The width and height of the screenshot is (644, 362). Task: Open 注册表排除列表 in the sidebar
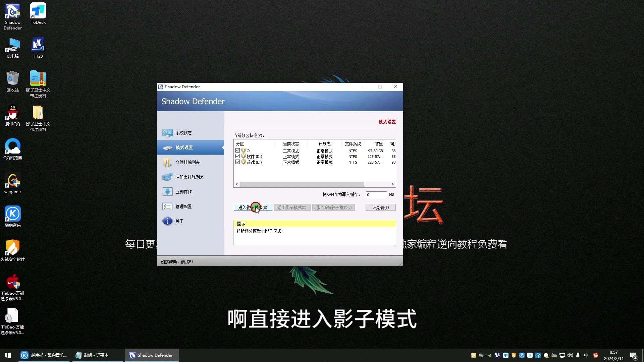[x=191, y=177]
